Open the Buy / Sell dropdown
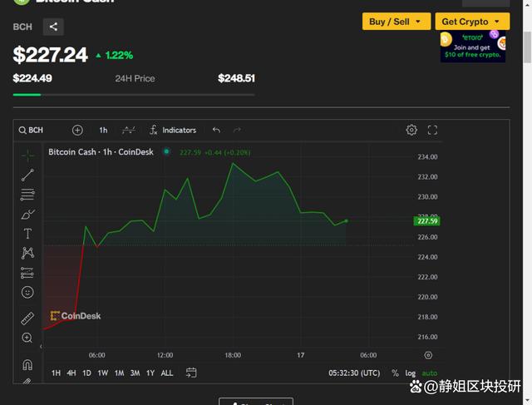The height and width of the screenshot is (405, 532). coord(397,22)
